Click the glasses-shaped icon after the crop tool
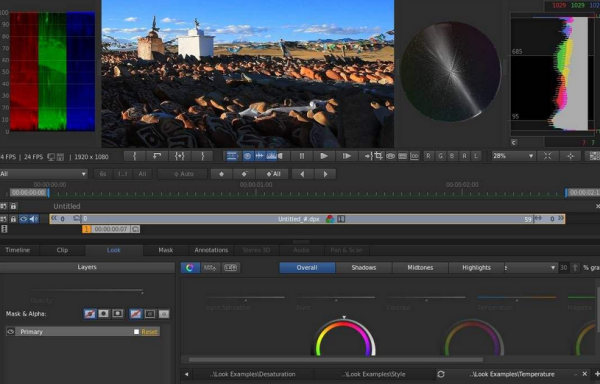This screenshot has width=600, height=384. point(390,156)
